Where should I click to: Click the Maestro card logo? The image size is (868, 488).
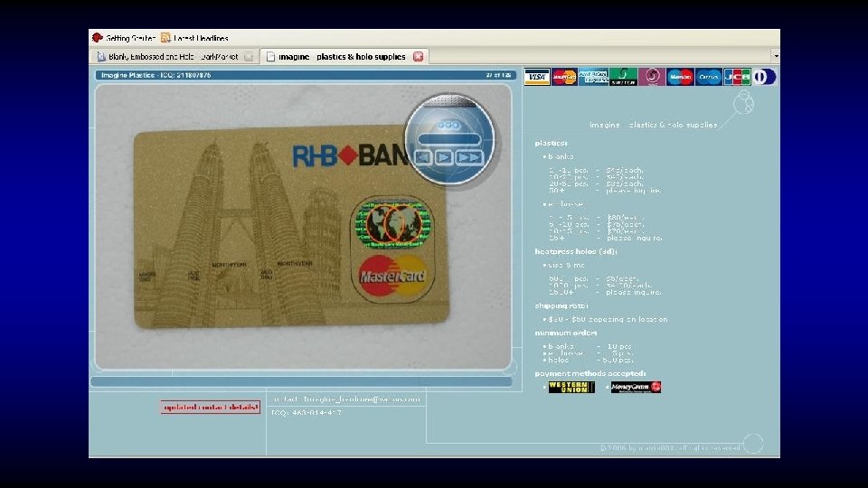[680, 77]
